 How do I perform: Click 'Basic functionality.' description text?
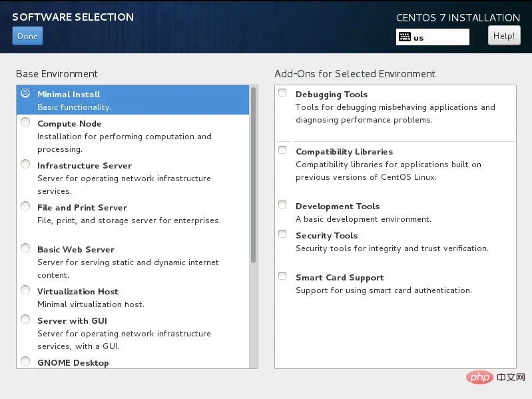pyautogui.click(x=75, y=107)
